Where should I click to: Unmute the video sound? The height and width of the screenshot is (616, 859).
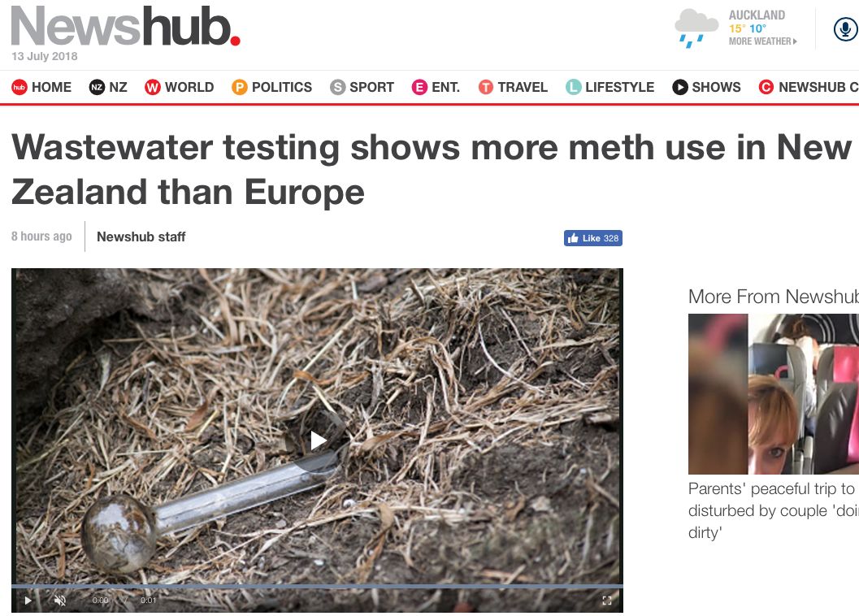[x=60, y=600]
